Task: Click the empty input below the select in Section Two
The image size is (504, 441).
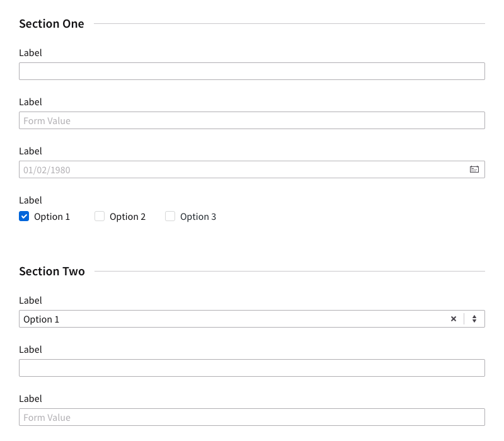Action: tap(252, 368)
